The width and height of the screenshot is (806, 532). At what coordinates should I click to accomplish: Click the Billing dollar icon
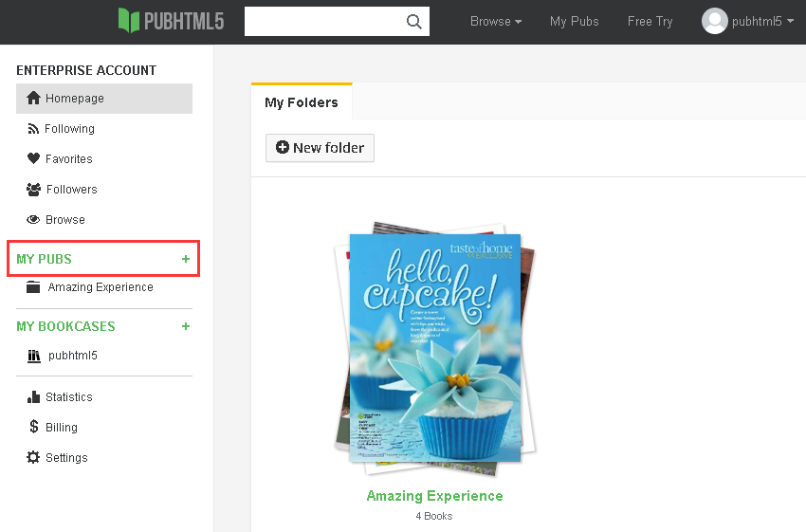pos(33,428)
